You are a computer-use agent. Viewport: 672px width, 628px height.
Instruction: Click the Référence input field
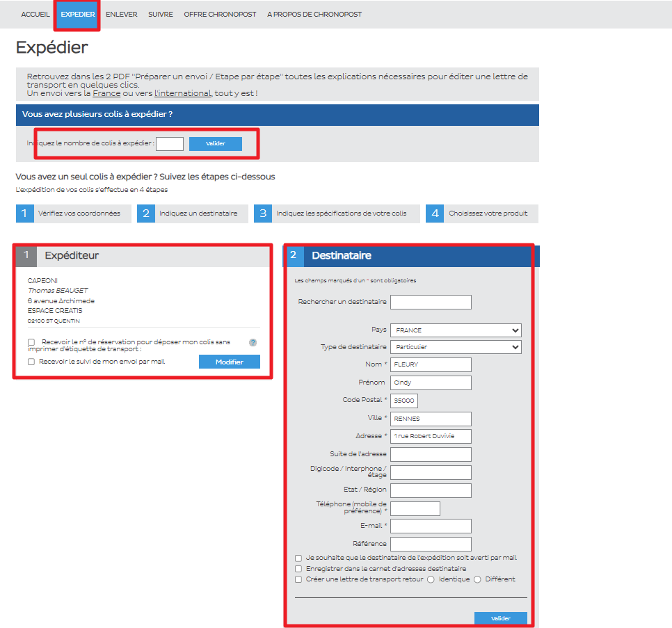click(x=431, y=544)
